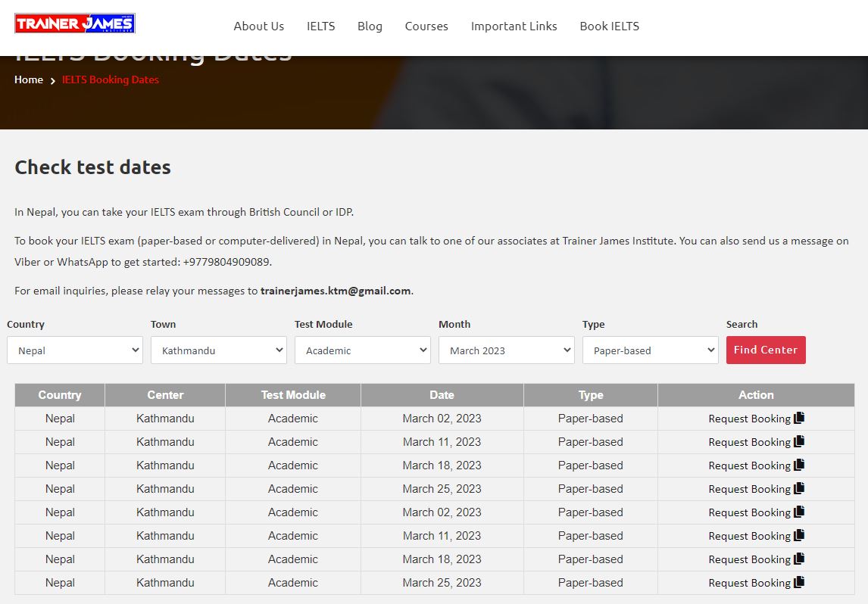This screenshot has height=604, width=868.
Task: Click the copy icon in the sixth table row
Action: (799, 535)
